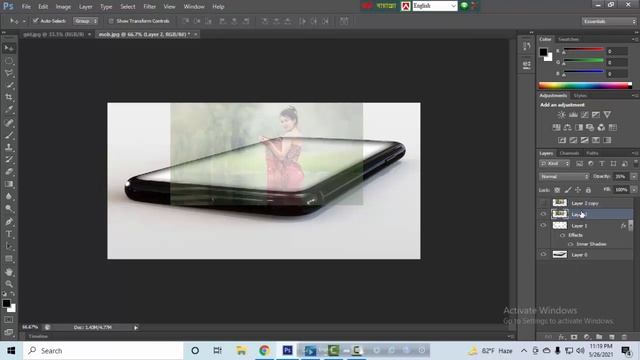Hide the selected Layer 2
640x360 pixels.
[543, 214]
